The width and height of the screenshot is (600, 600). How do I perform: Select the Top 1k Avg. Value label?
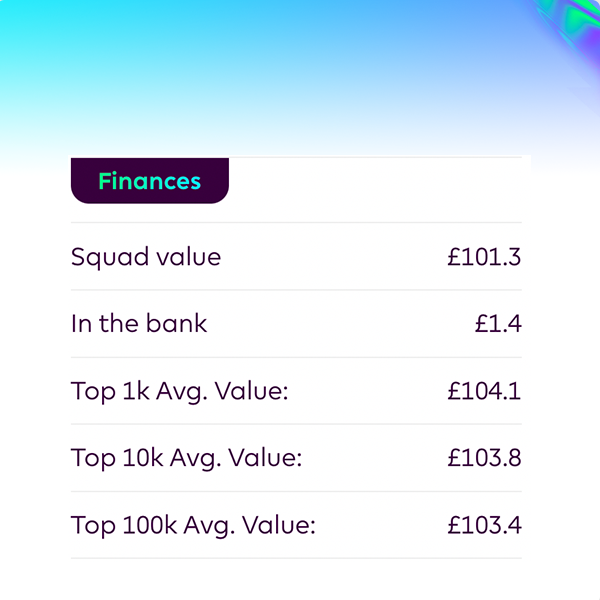click(179, 391)
